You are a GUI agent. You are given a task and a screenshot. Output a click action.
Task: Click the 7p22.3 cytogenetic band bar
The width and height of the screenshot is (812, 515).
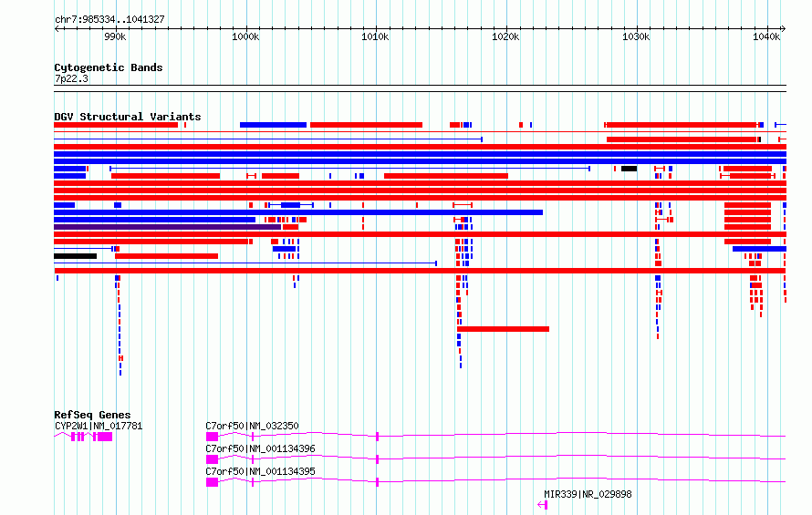click(x=420, y=88)
